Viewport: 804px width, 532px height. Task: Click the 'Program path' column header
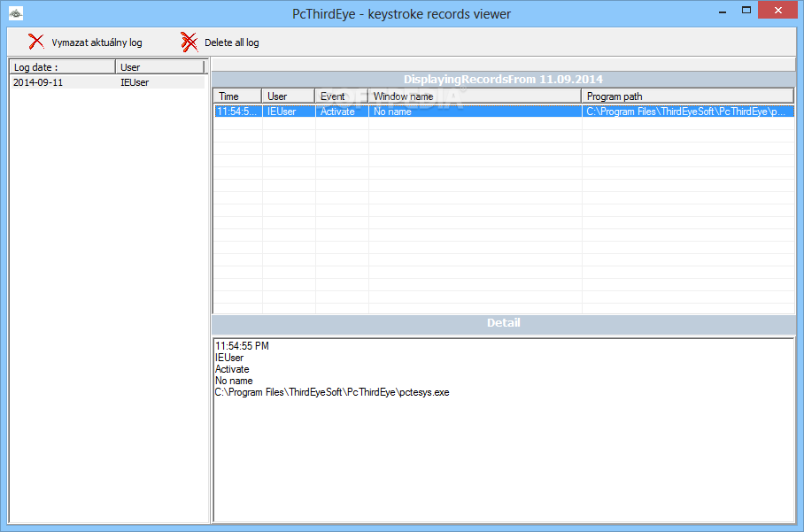(x=688, y=96)
